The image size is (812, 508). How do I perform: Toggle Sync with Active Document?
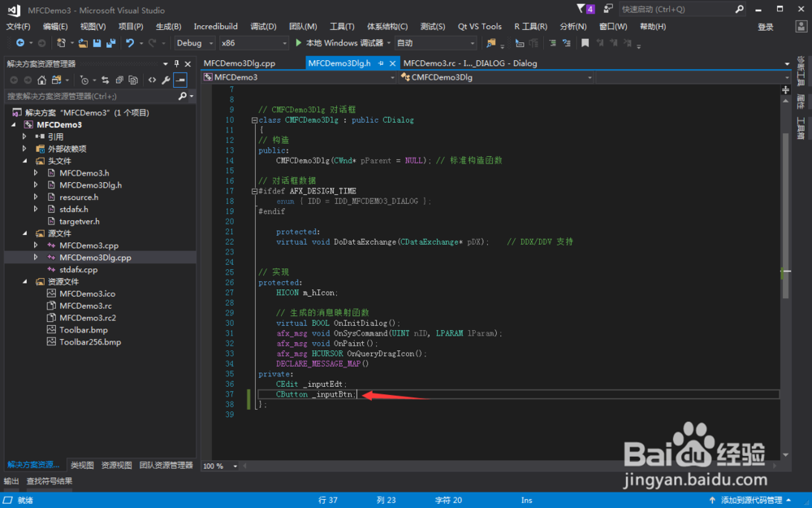tap(105, 80)
